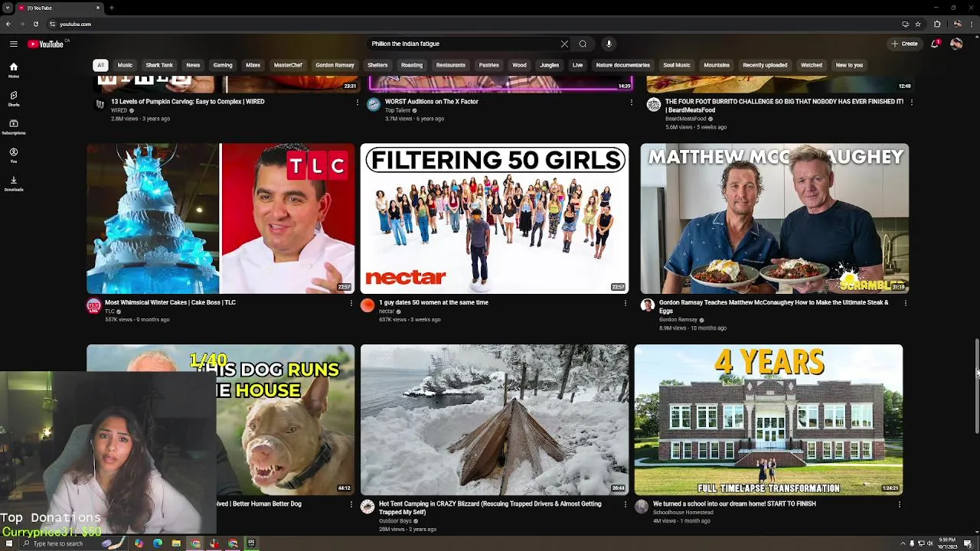This screenshot has width=980, height=551.
Task: Bookmark this page with star icon
Action: tap(918, 24)
